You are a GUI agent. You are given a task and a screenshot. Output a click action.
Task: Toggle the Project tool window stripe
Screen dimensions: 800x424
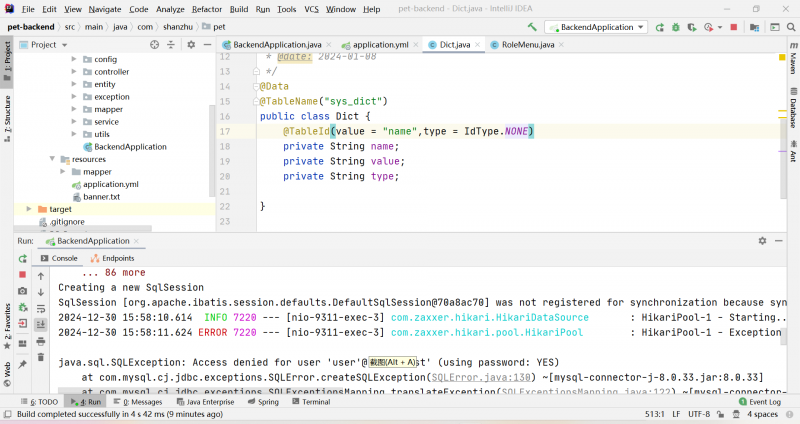click(7, 61)
